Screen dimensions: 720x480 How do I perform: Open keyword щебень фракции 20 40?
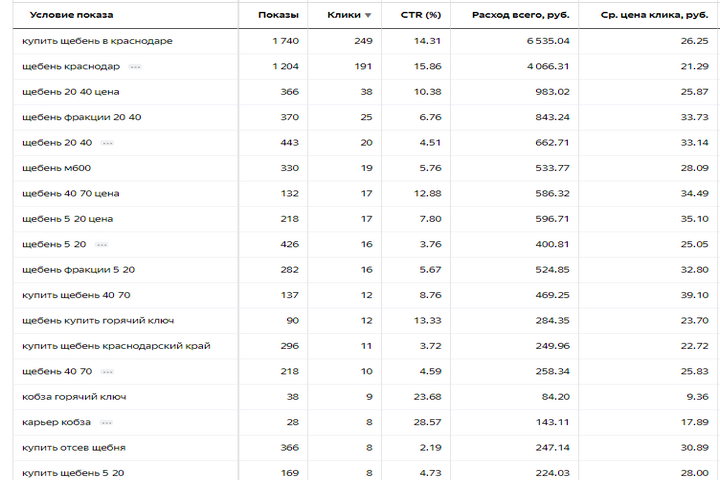point(82,117)
